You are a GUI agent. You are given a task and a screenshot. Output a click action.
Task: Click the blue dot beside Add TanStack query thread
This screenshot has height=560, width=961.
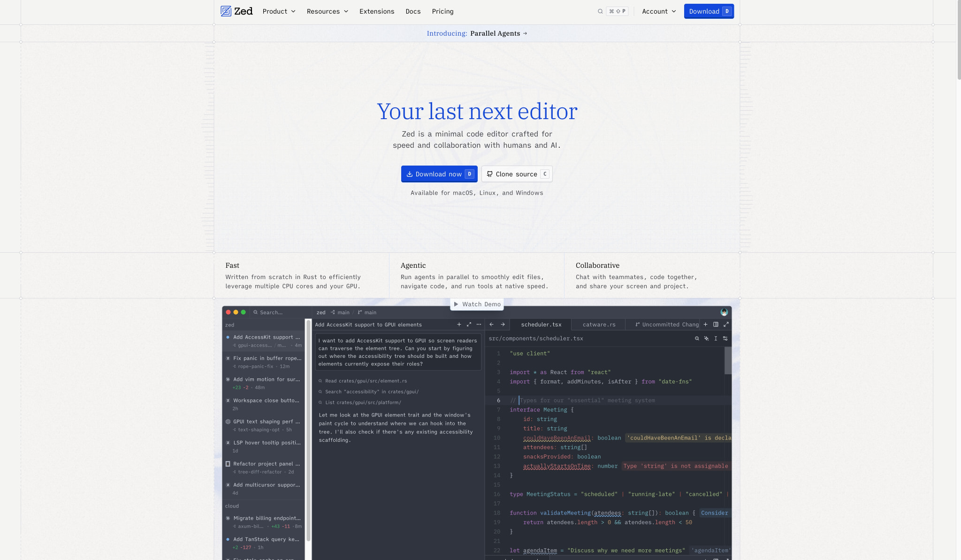click(228, 539)
